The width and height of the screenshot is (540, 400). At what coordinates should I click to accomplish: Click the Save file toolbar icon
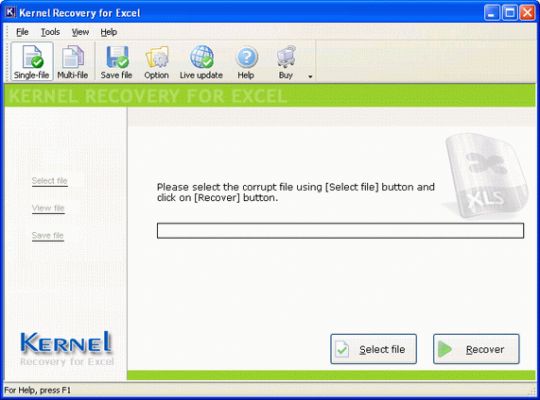coord(116,61)
